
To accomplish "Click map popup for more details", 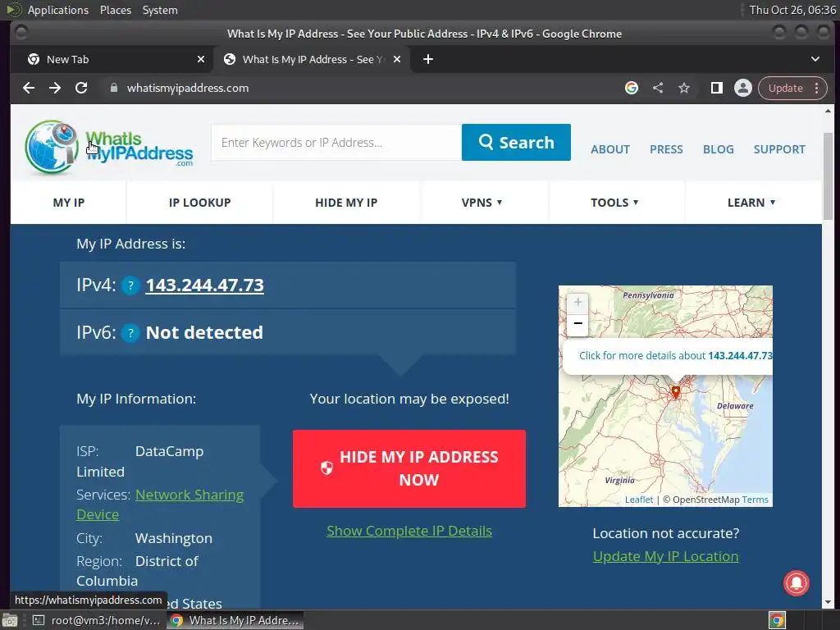I will coord(675,356).
